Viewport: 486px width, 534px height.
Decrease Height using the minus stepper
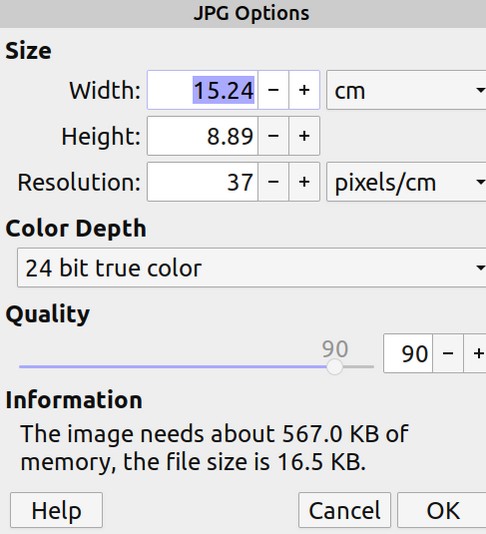(x=273, y=136)
